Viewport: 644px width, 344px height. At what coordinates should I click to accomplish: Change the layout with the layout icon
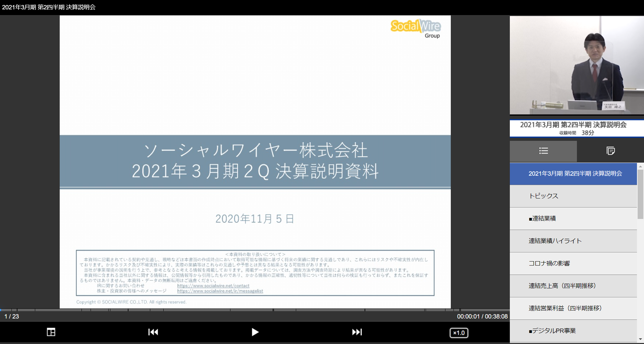pyautogui.click(x=51, y=332)
